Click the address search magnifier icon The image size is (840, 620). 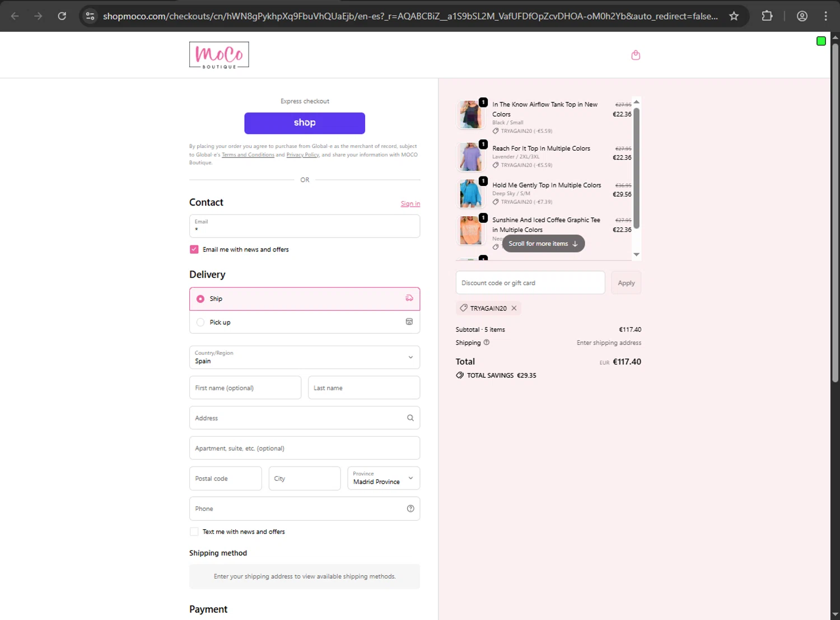(x=410, y=418)
